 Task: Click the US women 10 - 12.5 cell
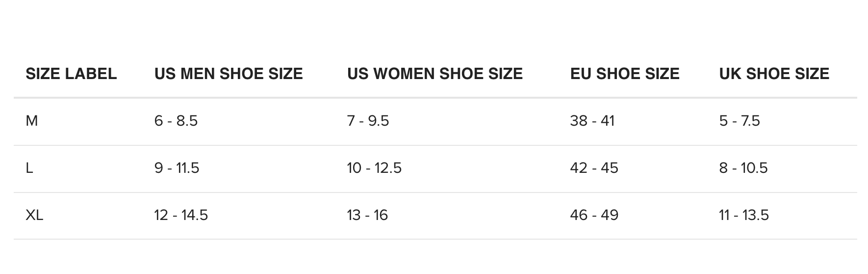tap(374, 168)
